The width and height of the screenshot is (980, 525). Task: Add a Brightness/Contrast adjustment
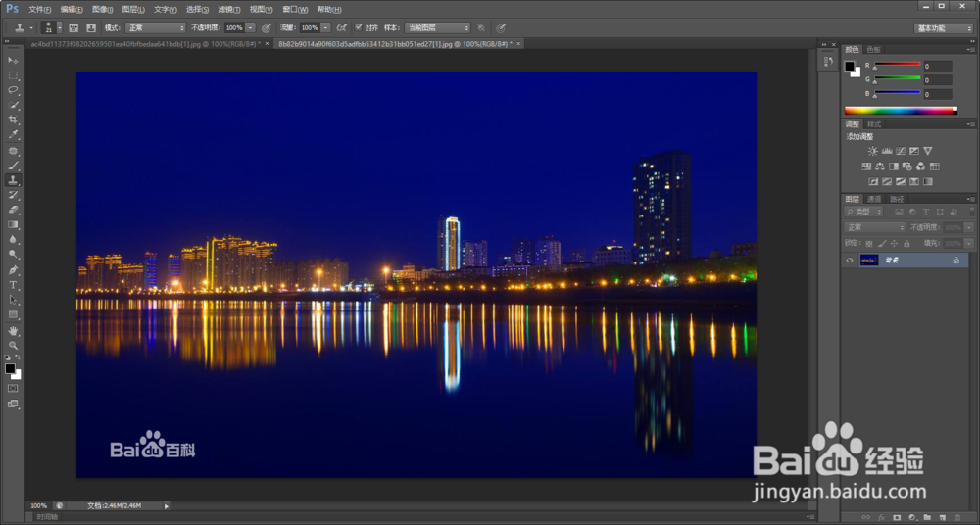872,151
